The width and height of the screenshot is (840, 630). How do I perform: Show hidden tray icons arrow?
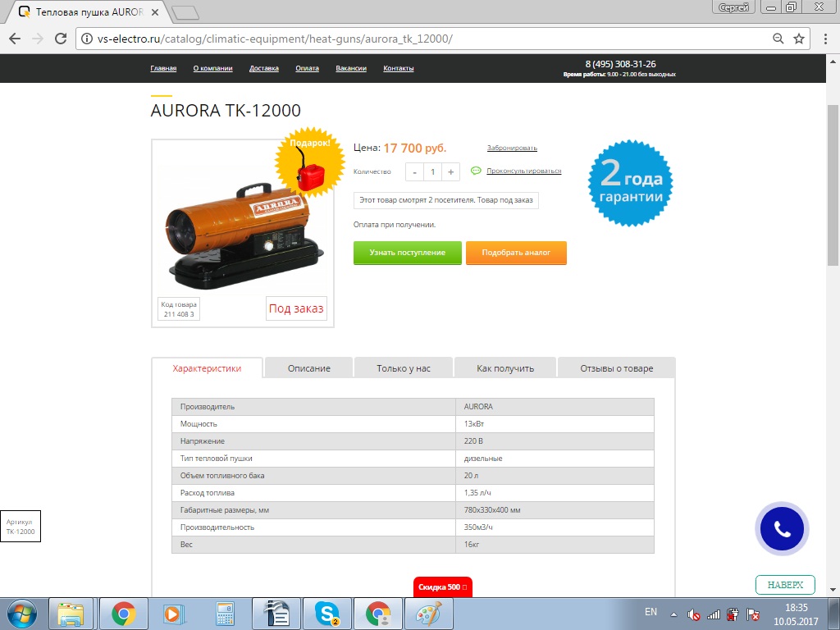[x=673, y=614]
